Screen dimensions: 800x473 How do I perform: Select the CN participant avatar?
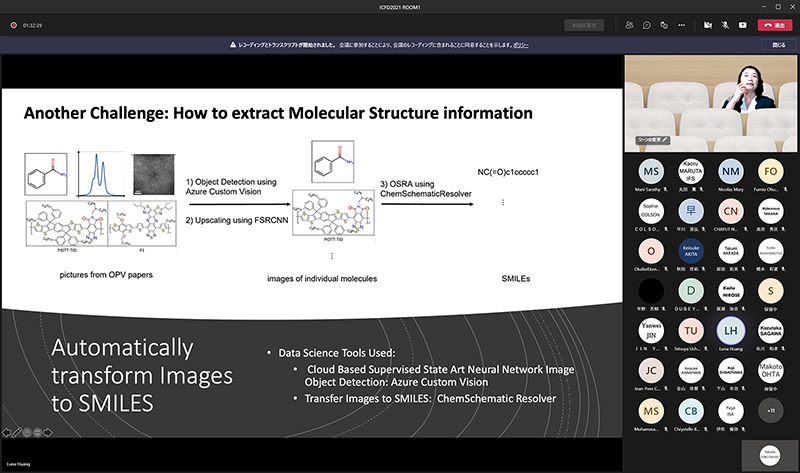point(731,211)
